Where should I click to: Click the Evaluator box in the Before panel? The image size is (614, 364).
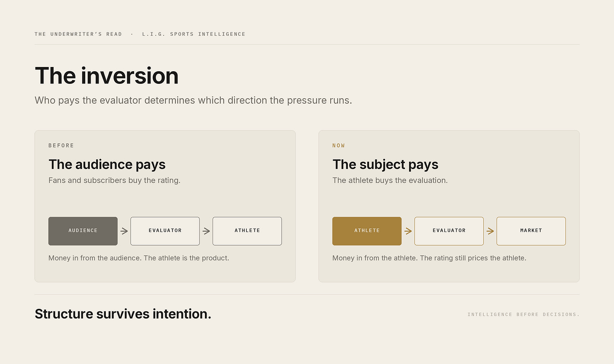[x=165, y=231]
